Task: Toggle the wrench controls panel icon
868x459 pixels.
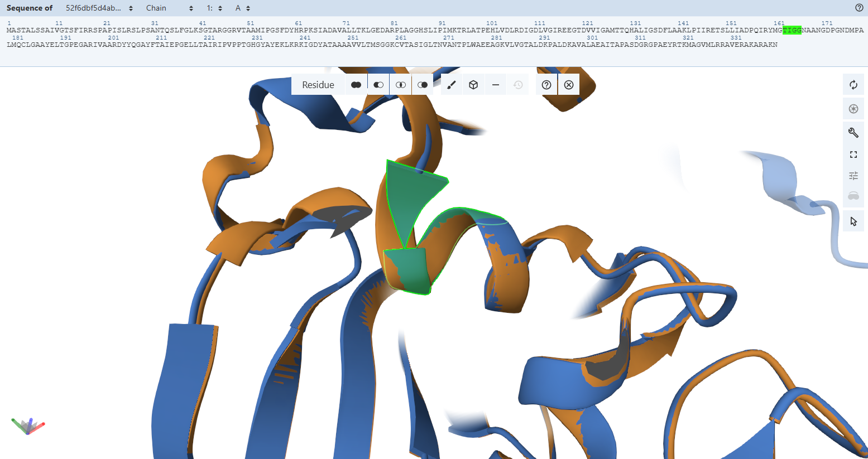Action: (853, 132)
